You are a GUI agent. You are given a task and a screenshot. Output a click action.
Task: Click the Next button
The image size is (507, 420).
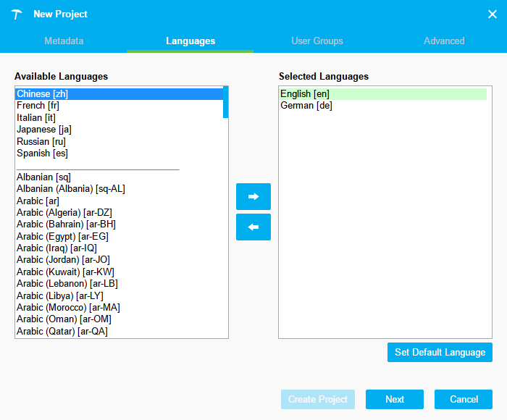[x=395, y=399]
